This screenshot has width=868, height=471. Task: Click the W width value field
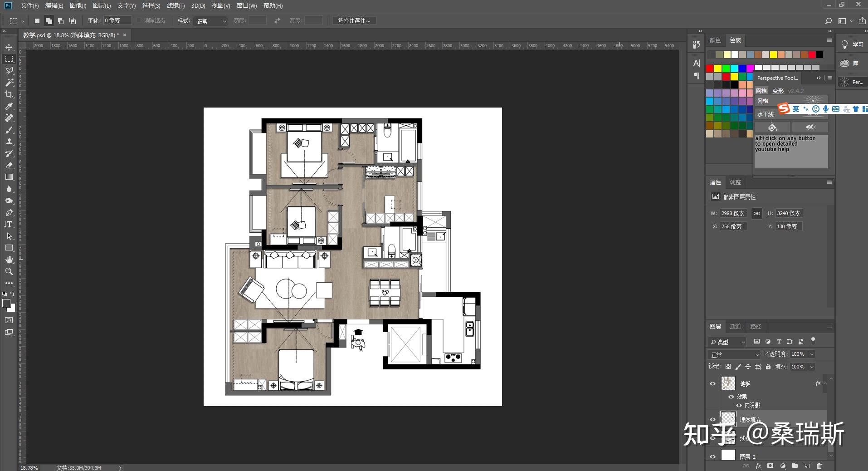coord(733,213)
